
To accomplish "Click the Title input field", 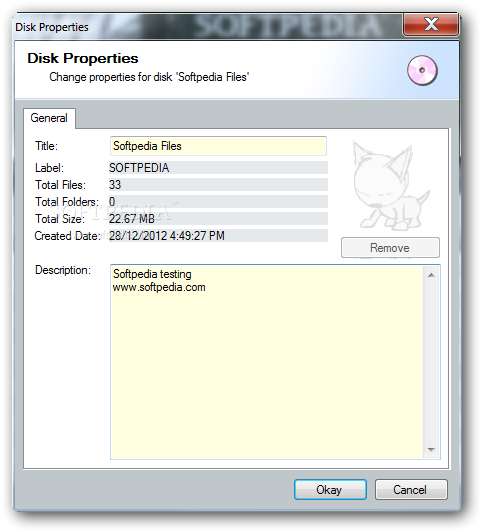I will [218, 146].
